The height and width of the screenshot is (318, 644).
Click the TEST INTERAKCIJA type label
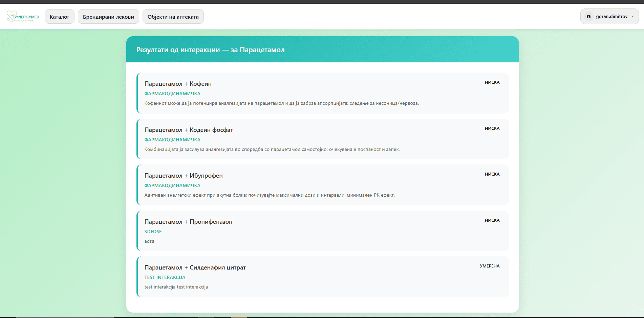(x=165, y=277)
